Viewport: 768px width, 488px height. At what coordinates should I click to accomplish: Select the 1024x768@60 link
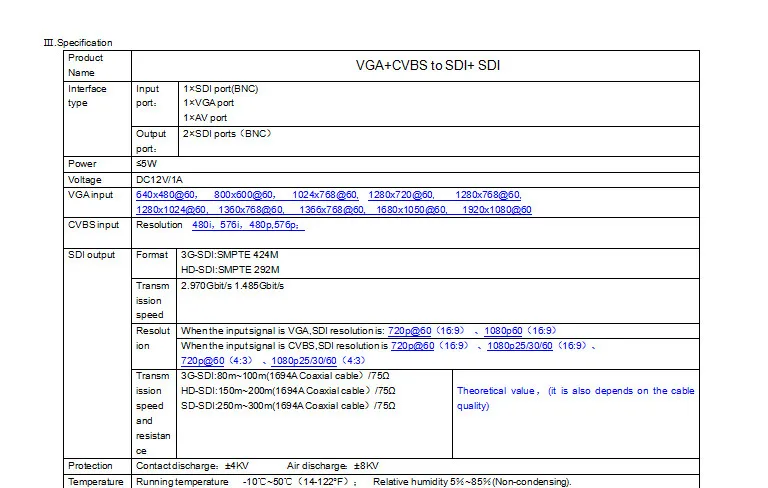[x=325, y=195]
